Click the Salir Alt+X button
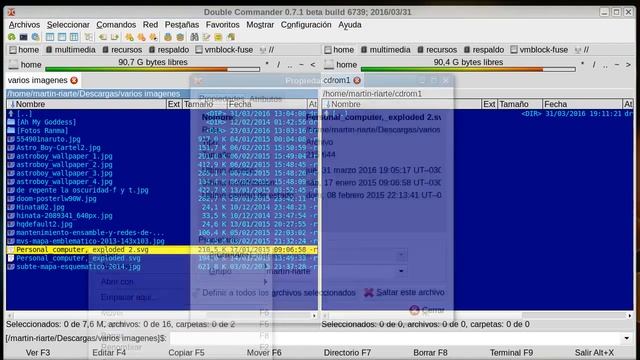Screen dimensions: 640x360 pos(594,353)
